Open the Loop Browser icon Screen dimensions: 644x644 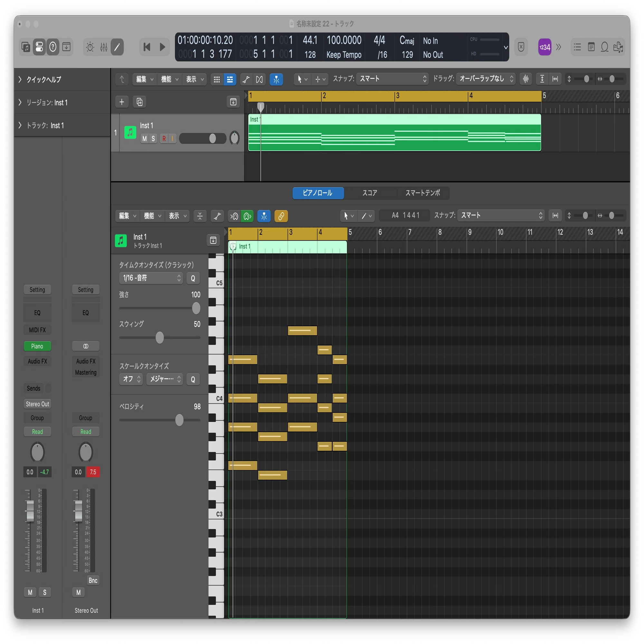pyautogui.click(x=605, y=47)
